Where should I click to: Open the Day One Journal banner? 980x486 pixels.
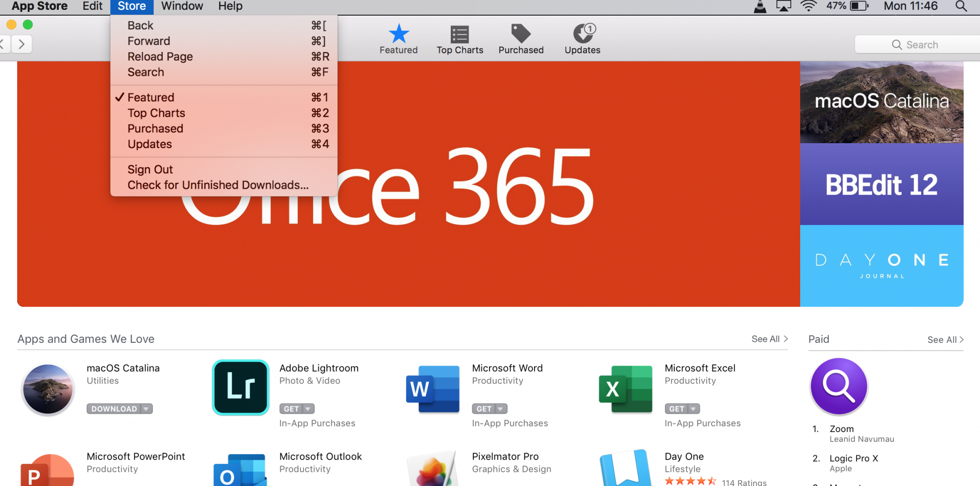882,266
